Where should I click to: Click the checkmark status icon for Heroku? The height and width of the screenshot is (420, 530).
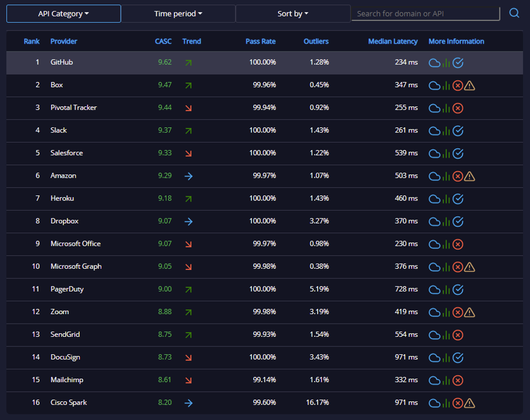[458, 199]
